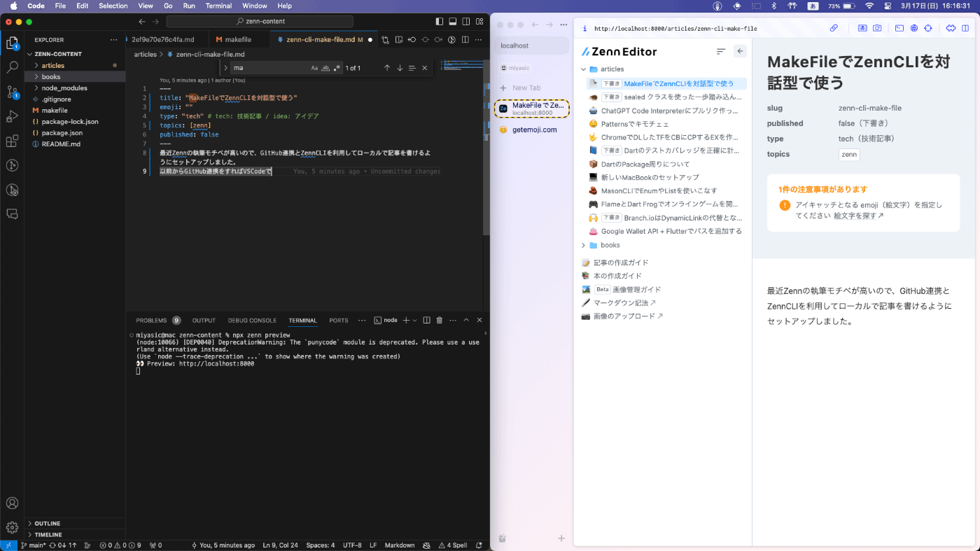Click Markdown language mode in status bar

[400, 545]
